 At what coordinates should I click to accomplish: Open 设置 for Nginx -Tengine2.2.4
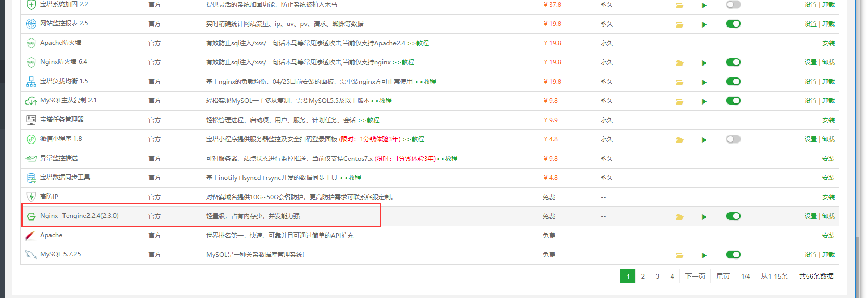tap(811, 216)
